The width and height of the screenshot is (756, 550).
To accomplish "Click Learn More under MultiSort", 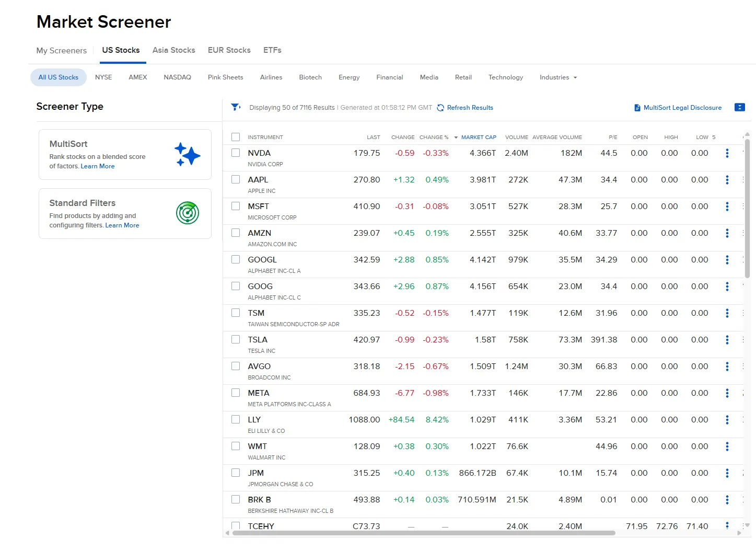I will click(x=98, y=166).
